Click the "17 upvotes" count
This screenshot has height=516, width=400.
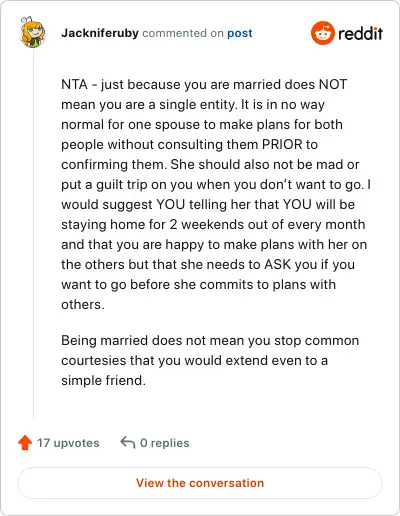click(x=68, y=443)
